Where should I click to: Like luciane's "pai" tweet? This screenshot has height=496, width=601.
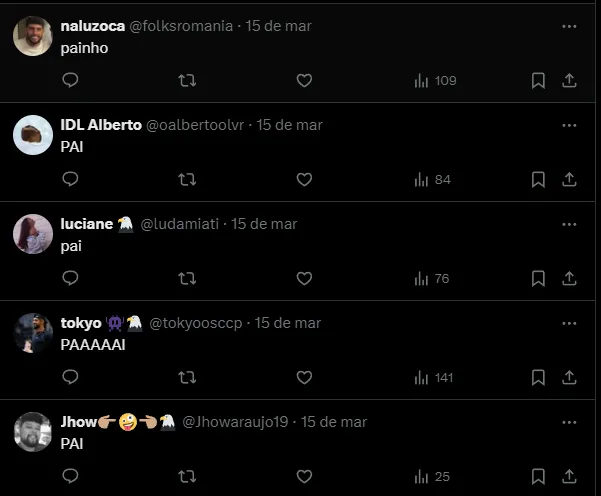(x=304, y=278)
